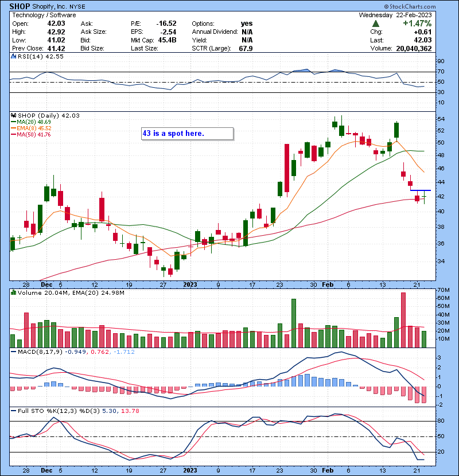The height and width of the screenshot is (476, 459).
Task: Click the MACD value -0.949
Action: pos(76,352)
